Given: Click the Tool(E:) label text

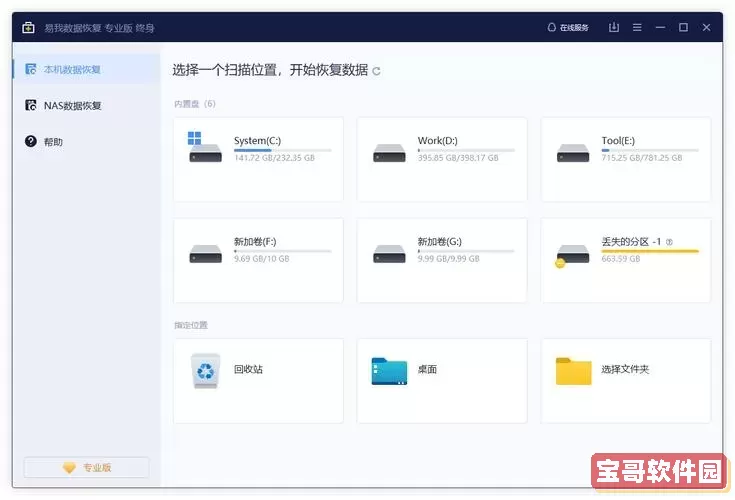Looking at the screenshot, I should point(618,141).
